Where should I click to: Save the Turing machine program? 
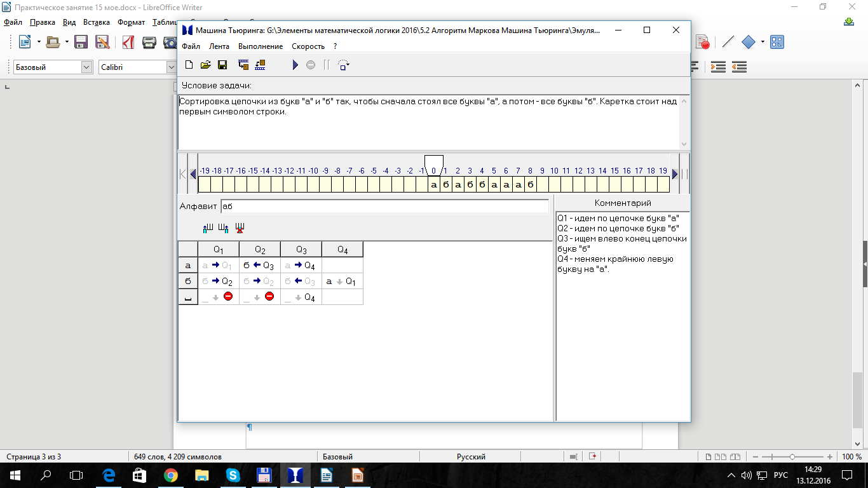(222, 65)
